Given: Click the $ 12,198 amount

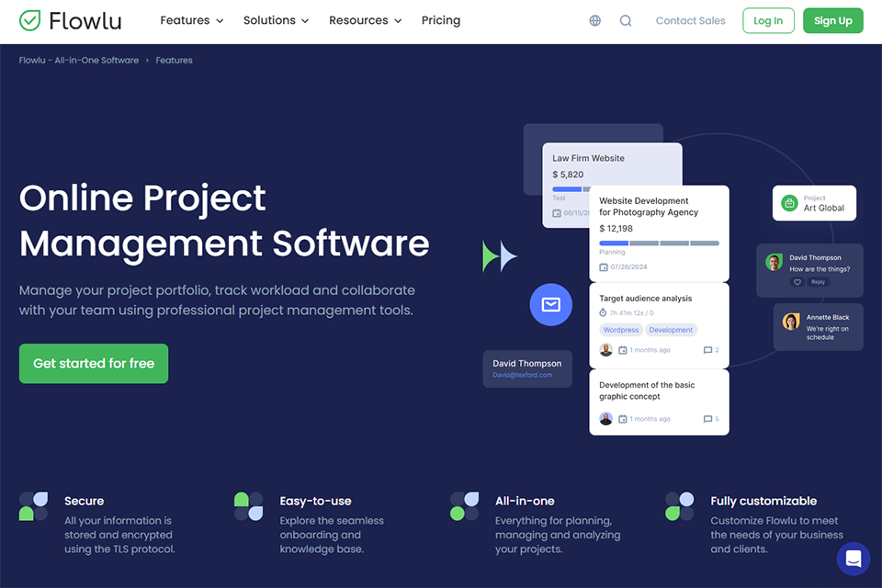Looking at the screenshot, I should [x=616, y=229].
